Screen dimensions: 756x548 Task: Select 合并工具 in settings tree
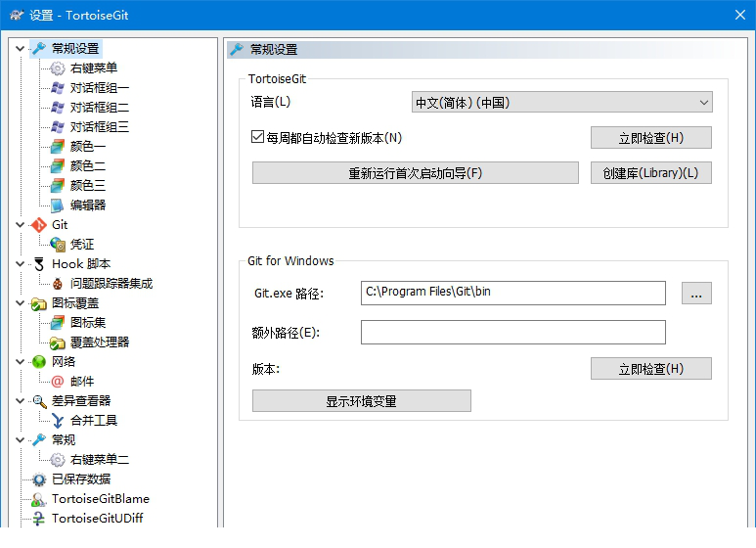(94, 421)
